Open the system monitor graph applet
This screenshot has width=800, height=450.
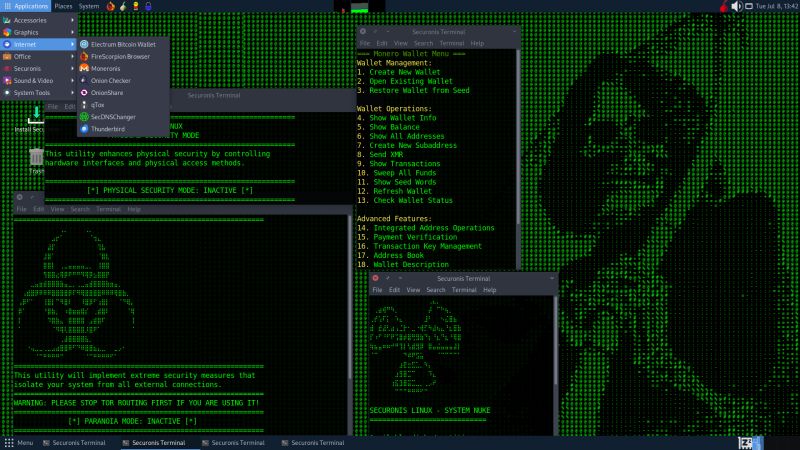(359, 7)
